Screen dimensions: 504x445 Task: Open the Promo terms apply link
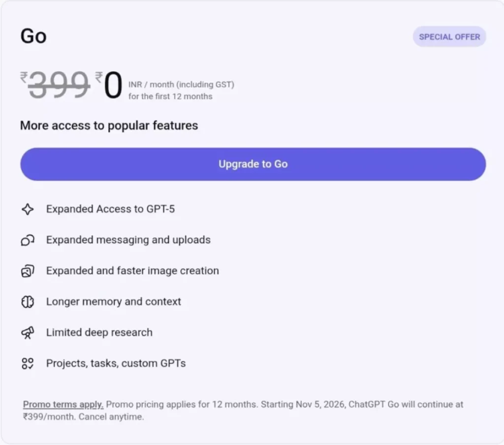point(62,404)
